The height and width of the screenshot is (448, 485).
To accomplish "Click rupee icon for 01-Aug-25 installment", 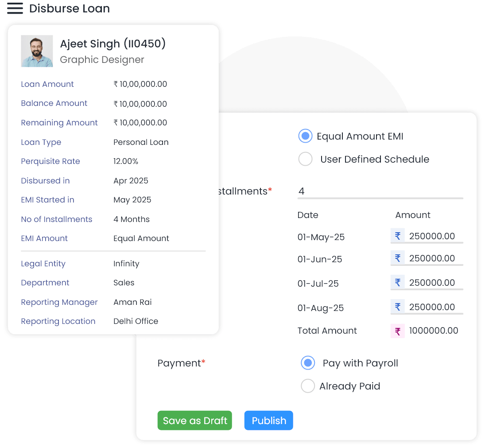I will click(397, 307).
